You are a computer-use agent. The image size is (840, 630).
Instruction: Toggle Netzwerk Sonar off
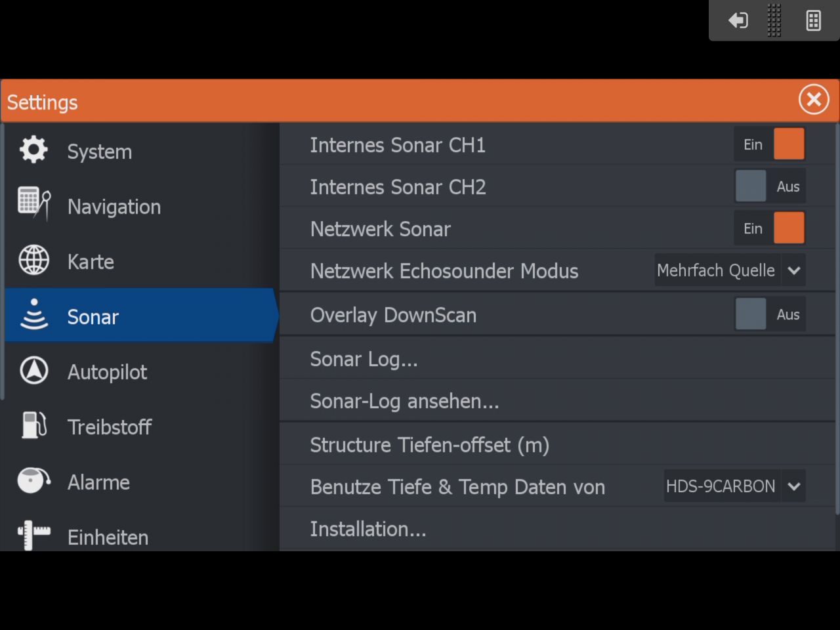[769, 228]
